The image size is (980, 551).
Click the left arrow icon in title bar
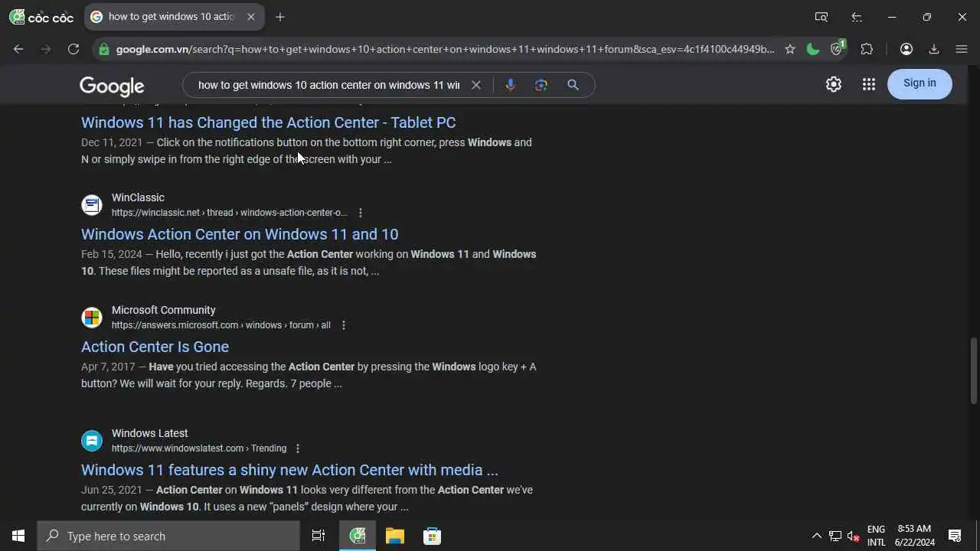click(x=857, y=17)
